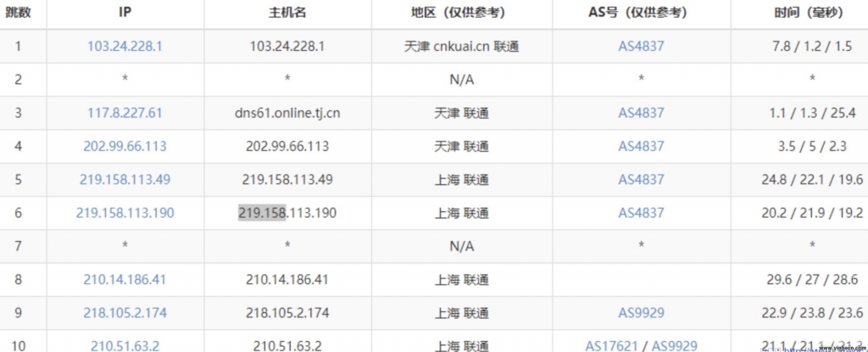The image size is (868, 352).
Task: Select the 218.105.2.174 IP link
Action: coord(125,312)
